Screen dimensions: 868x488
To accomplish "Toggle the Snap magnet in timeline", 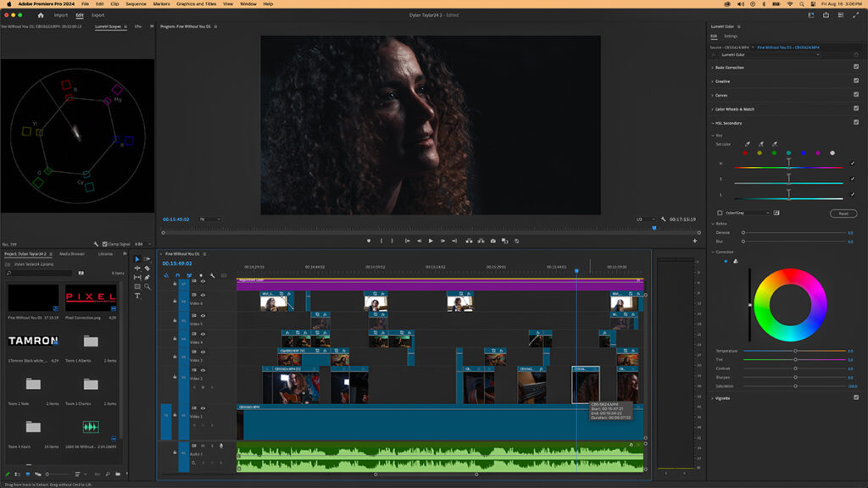I will pos(177,275).
